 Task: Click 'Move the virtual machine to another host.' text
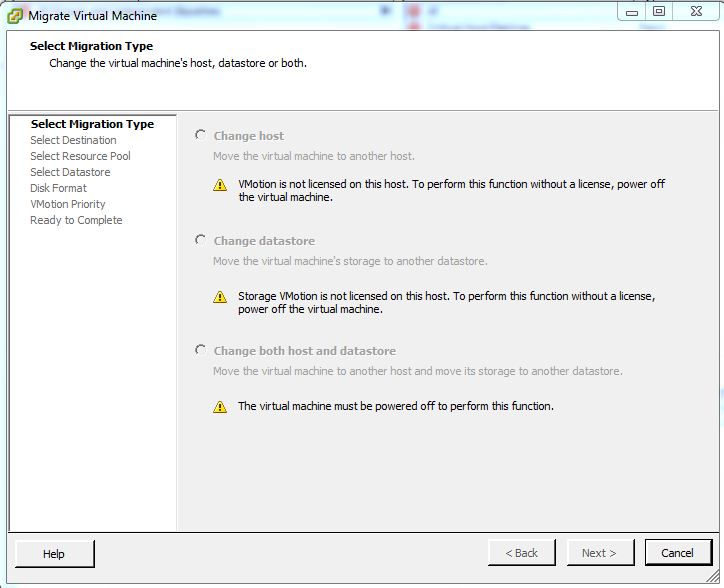(314, 156)
